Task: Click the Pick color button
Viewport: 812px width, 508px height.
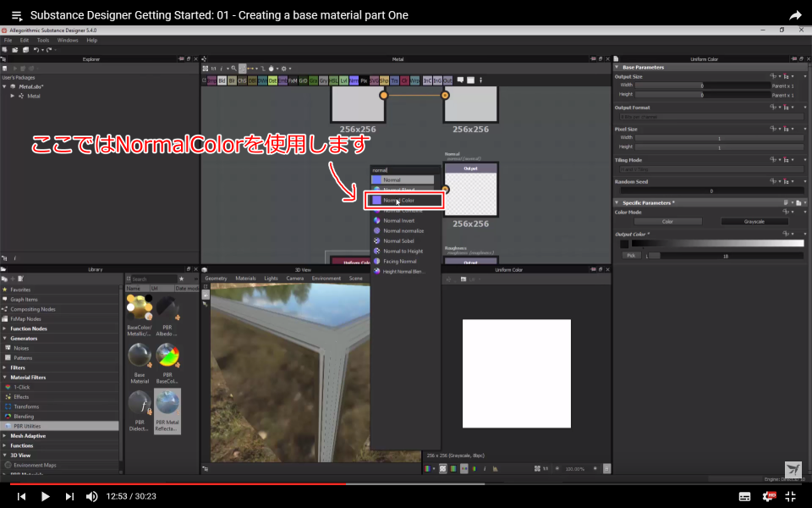Action: 631,256
